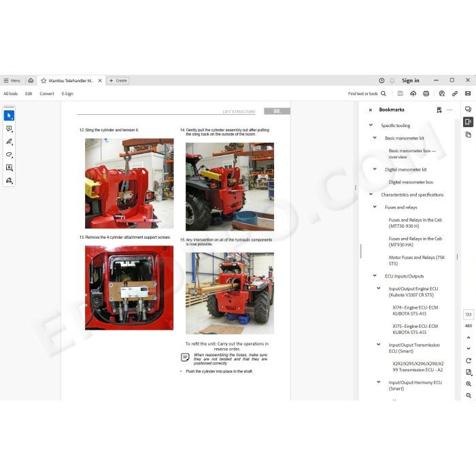The image size is (476, 476).
Task: Click the step 13 support screws photo
Action: 129,288
